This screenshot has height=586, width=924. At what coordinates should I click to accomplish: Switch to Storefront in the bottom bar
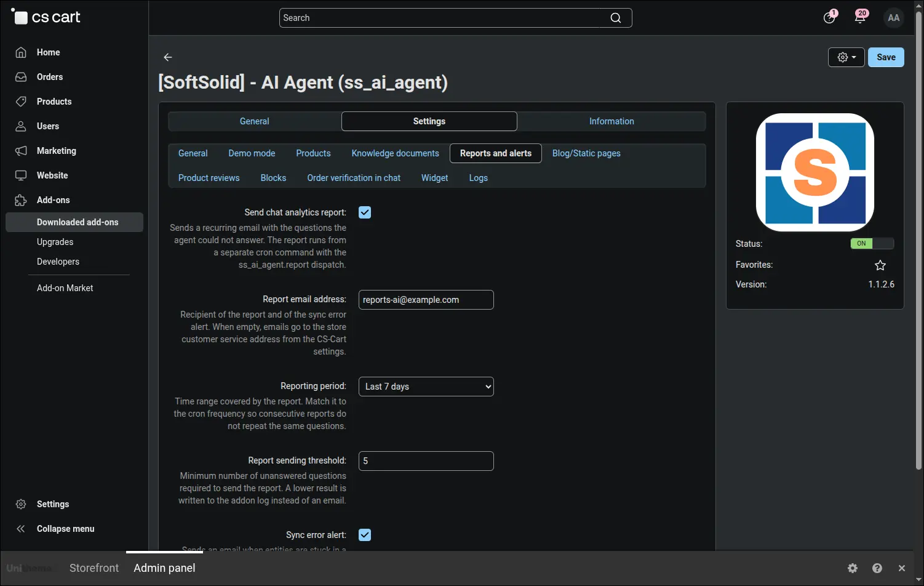[94, 568]
